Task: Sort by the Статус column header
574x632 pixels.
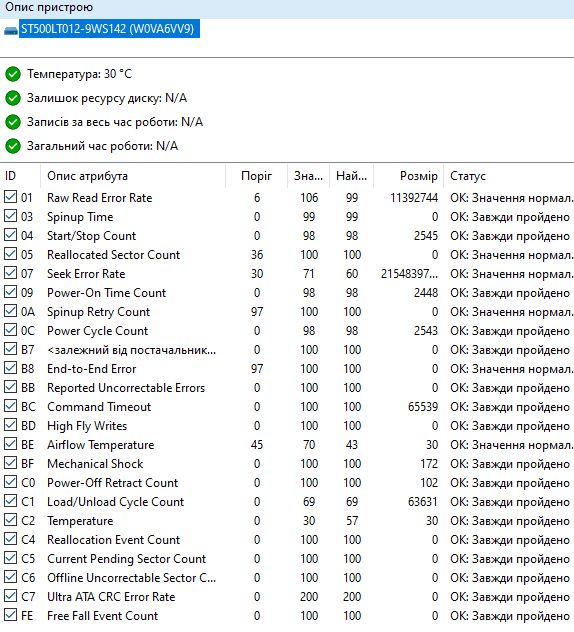Action: [509, 176]
